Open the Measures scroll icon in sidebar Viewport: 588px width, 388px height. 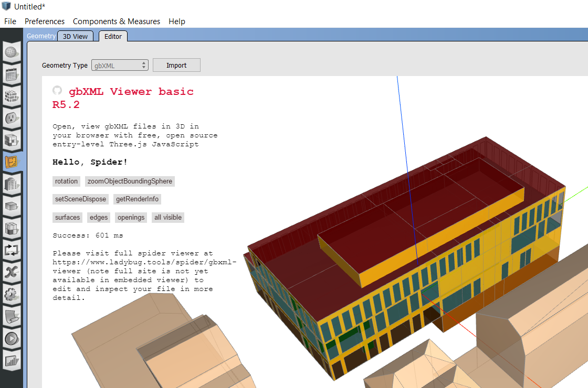[x=11, y=317]
